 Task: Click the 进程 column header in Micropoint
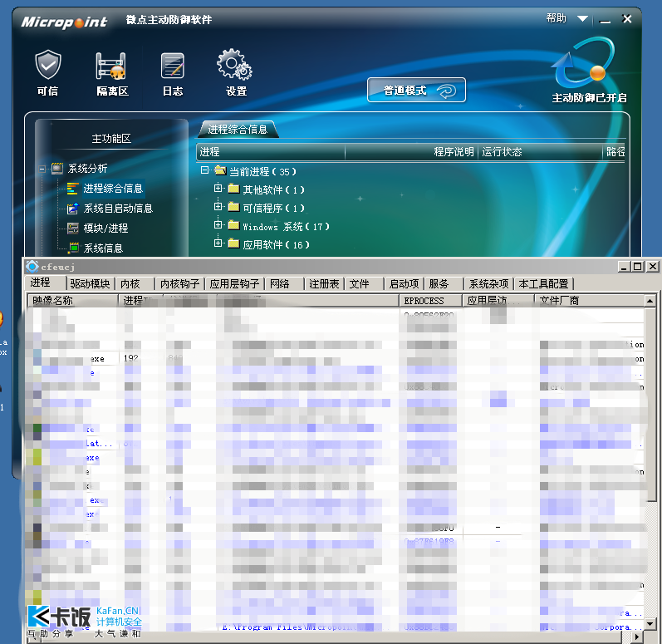(x=271, y=151)
